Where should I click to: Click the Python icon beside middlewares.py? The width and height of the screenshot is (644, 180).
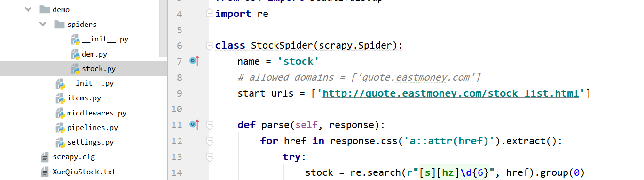[x=60, y=113]
